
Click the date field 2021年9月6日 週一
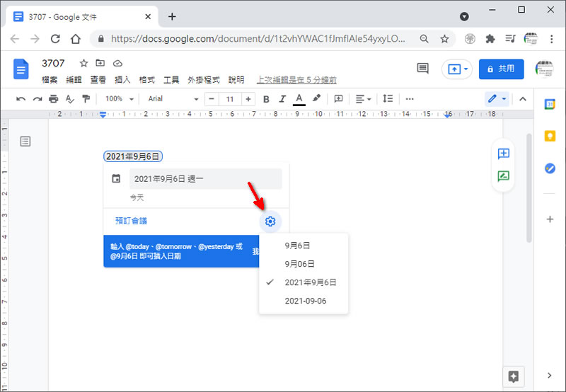coord(205,179)
